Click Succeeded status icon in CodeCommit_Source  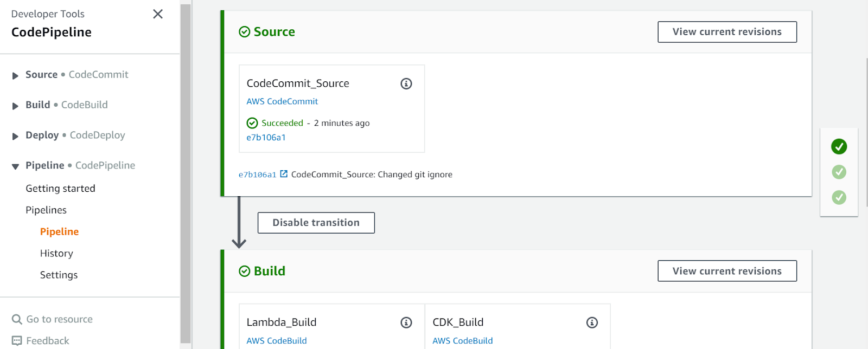(x=252, y=123)
